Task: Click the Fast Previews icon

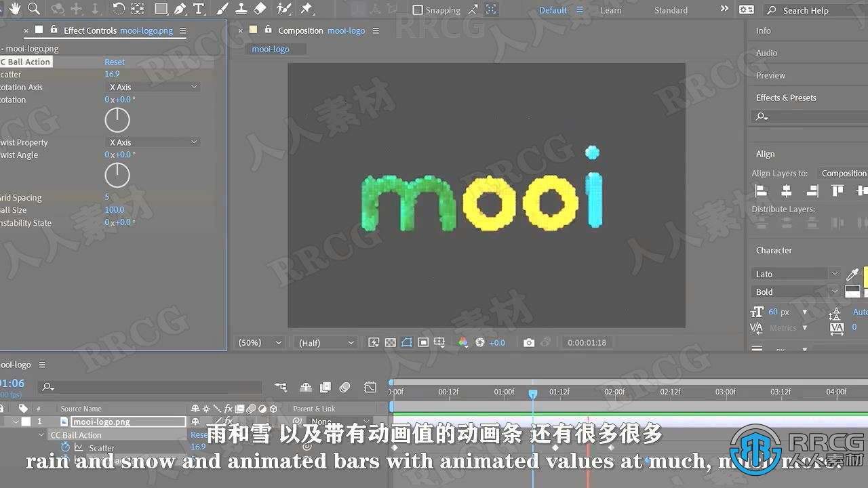Action: click(x=374, y=343)
